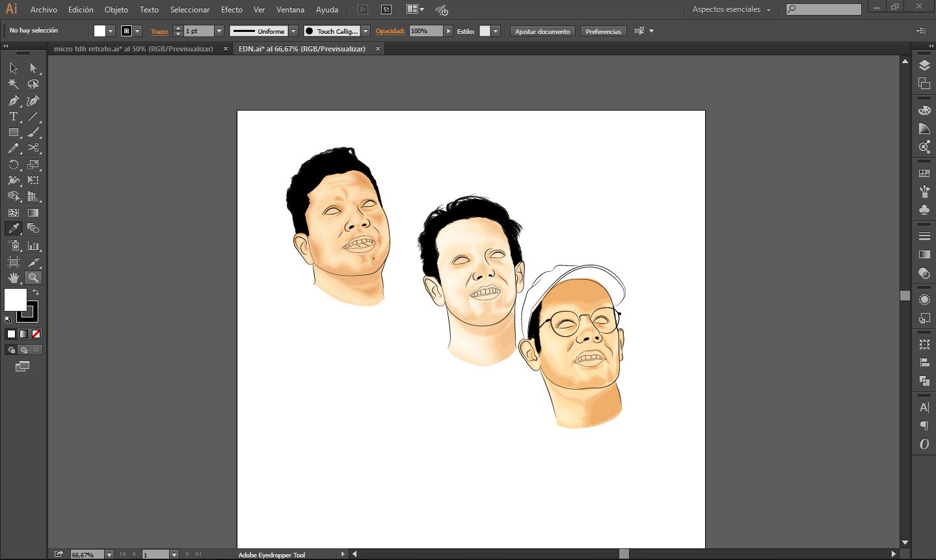Pick the Line Segment tool
Viewport: 936px width, 560px height.
33,116
